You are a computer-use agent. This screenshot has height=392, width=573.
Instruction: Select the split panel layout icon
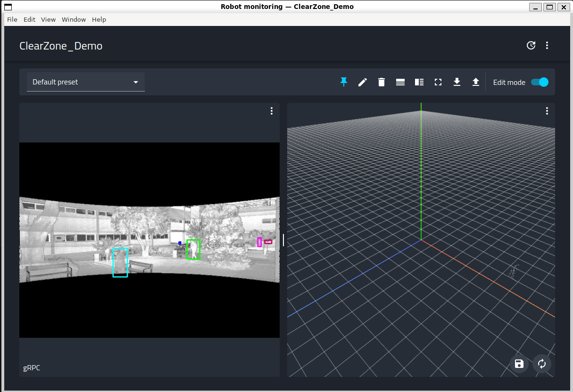pos(419,82)
